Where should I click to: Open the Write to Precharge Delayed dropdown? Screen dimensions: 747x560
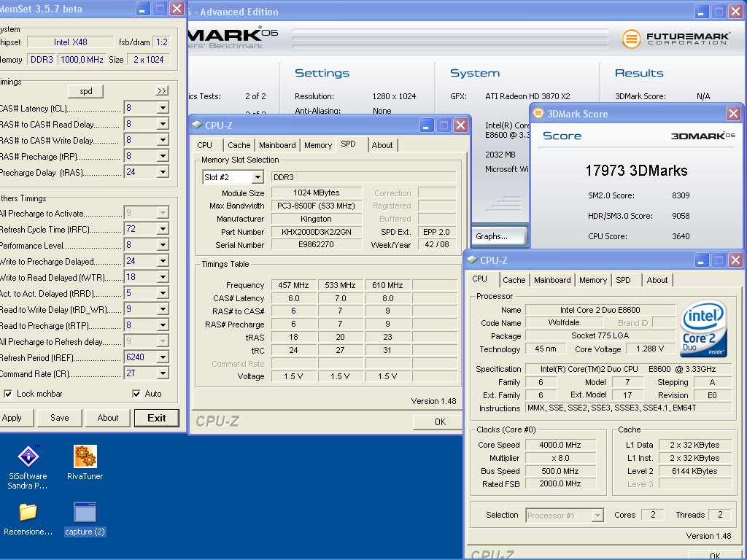[x=163, y=262]
